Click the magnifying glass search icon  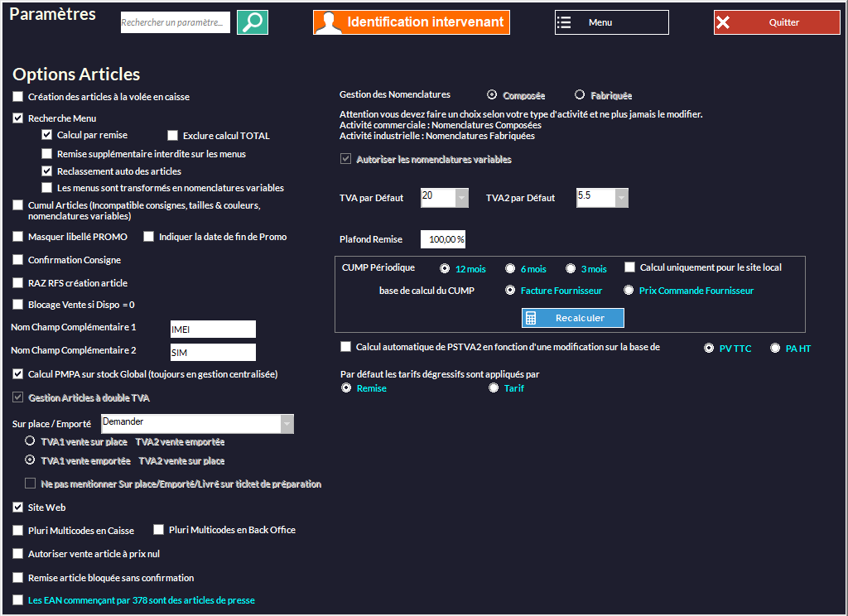(253, 22)
